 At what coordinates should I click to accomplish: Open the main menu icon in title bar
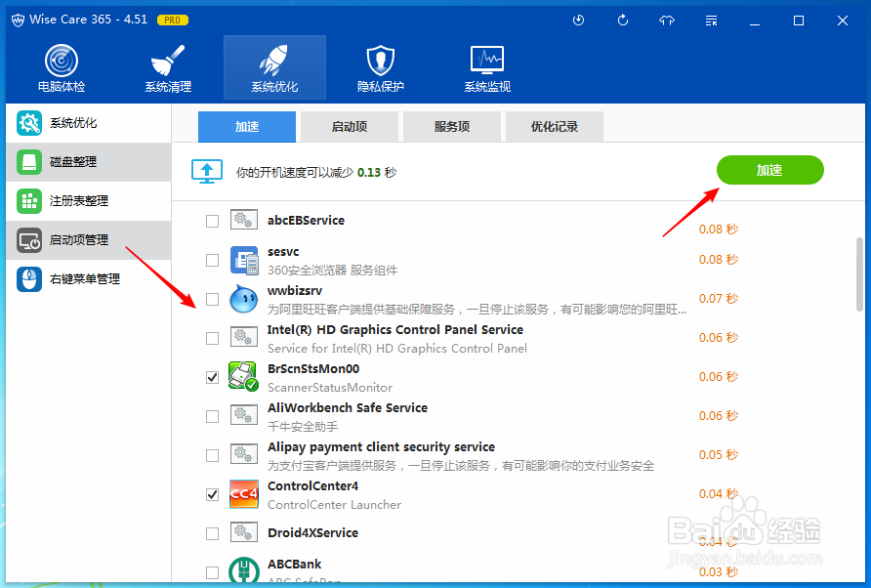(x=711, y=21)
